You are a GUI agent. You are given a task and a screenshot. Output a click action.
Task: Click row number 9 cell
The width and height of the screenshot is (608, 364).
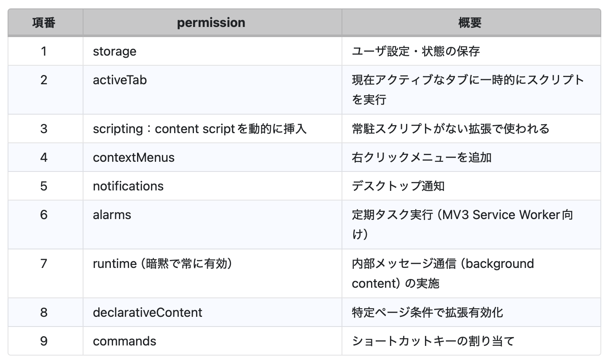coord(44,341)
